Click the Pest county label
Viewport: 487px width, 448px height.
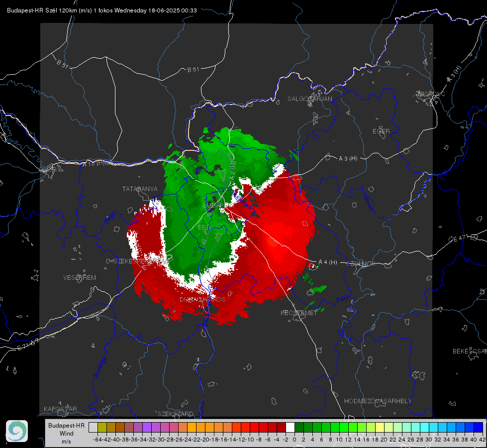(x=342, y=299)
